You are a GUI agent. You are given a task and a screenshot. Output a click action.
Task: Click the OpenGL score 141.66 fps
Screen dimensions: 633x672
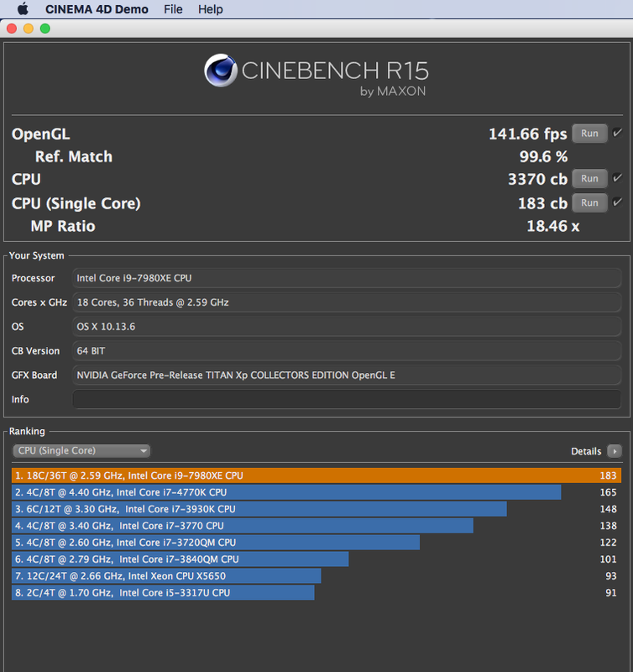[x=528, y=134]
